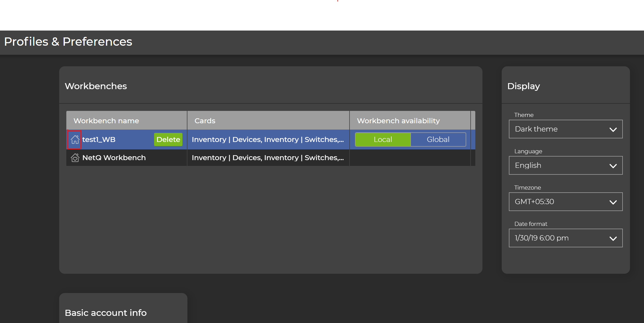Click the Basic account info heading
Image resolution: width=644 pixels, height=323 pixels.
pyautogui.click(x=106, y=313)
